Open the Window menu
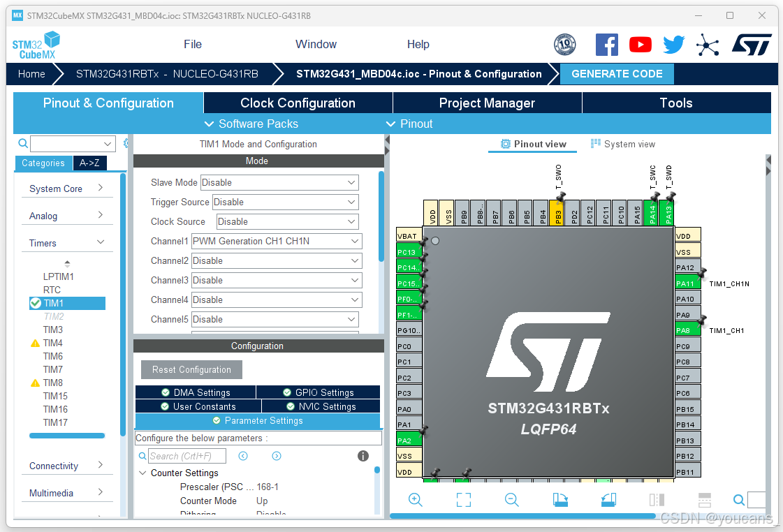The height and width of the screenshot is (532, 783). pos(316,45)
